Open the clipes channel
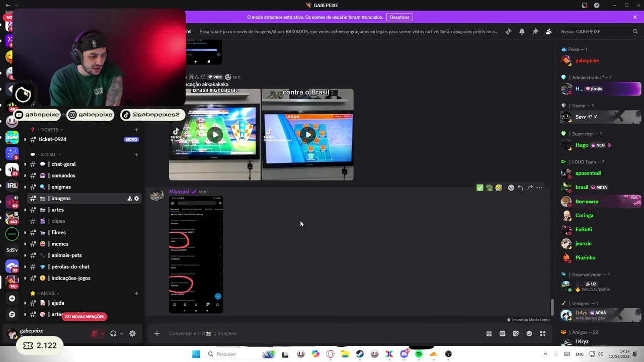This screenshot has width=644, height=362. (x=84, y=221)
